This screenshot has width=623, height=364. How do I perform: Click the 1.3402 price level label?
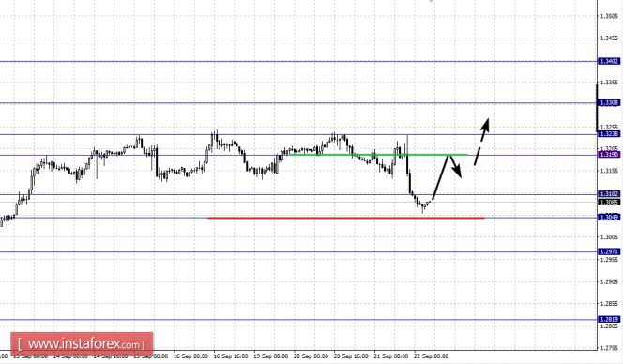click(x=609, y=61)
